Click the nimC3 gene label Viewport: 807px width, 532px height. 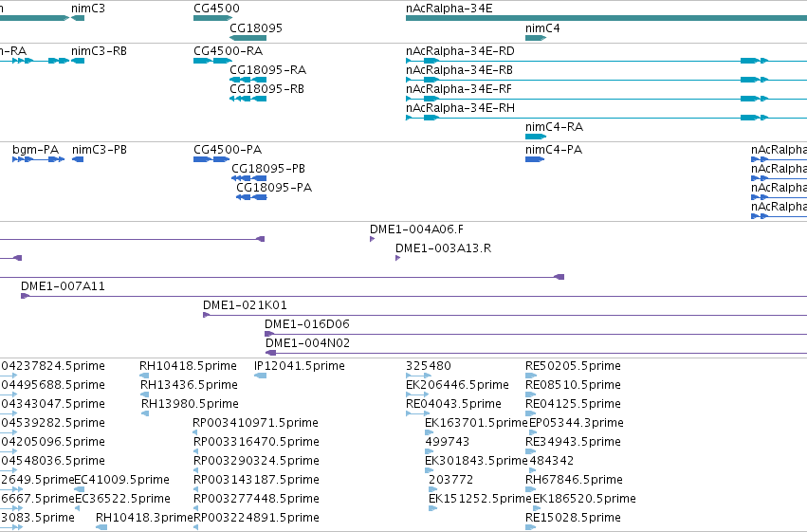(88, 9)
